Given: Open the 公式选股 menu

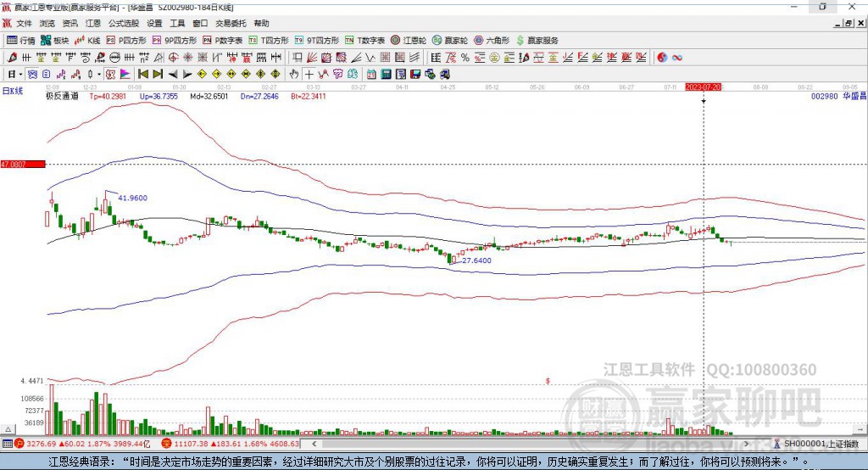Looking at the screenshot, I should tap(124, 23).
